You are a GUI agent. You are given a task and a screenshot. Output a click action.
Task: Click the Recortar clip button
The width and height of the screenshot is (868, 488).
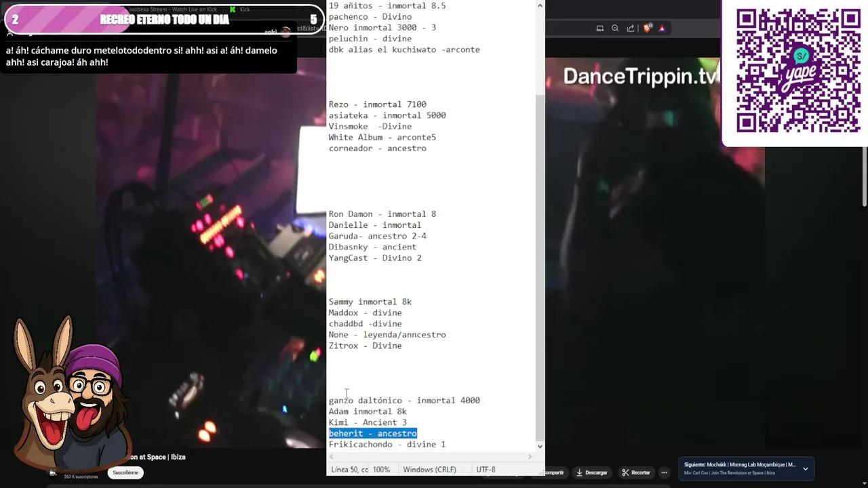(x=636, y=472)
